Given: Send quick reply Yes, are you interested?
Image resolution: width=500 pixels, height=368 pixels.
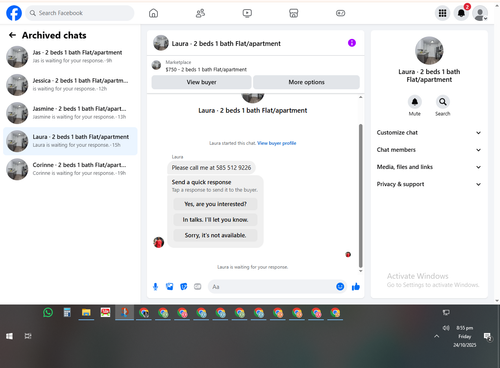Looking at the screenshot, I should [x=215, y=204].
